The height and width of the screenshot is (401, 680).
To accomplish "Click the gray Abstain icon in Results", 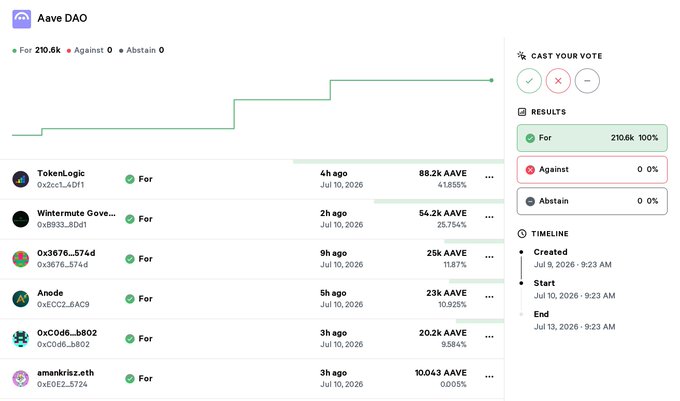I will click(530, 202).
